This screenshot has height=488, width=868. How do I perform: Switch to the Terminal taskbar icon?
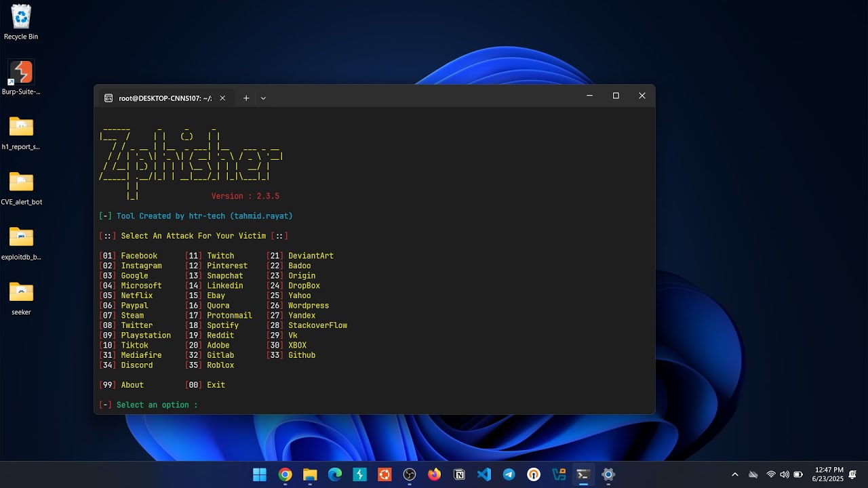tap(583, 474)
